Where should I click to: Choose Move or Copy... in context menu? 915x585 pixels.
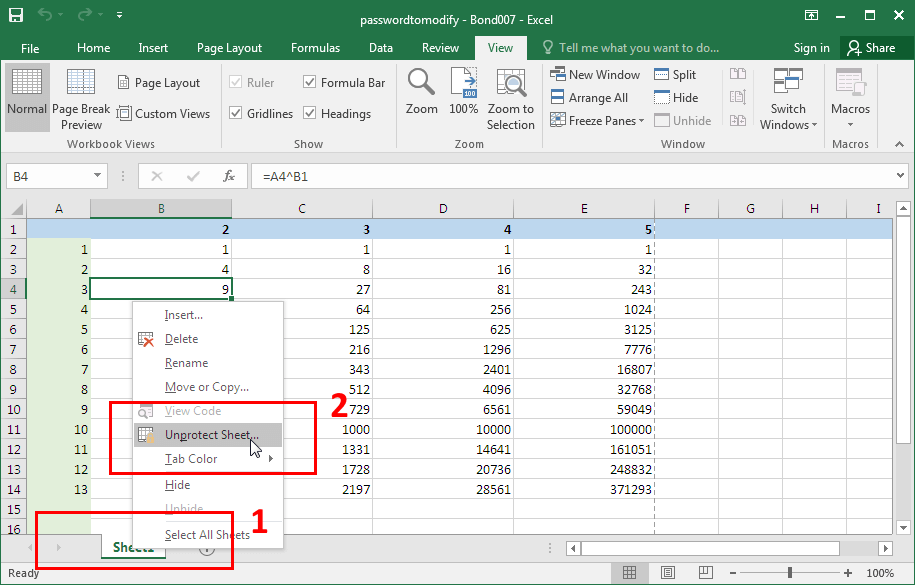(x=208, y=387)
